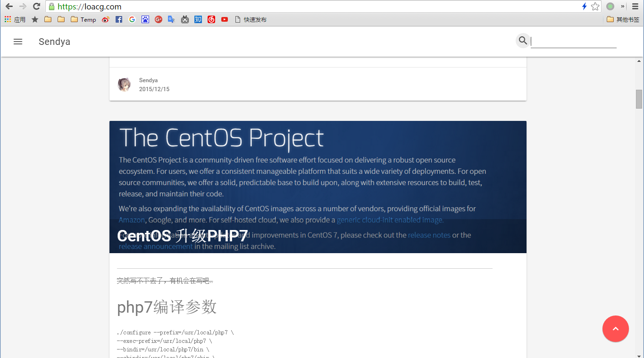Click the Sendya site title
This screenshot has width=644, height=358.
[54, 42]
